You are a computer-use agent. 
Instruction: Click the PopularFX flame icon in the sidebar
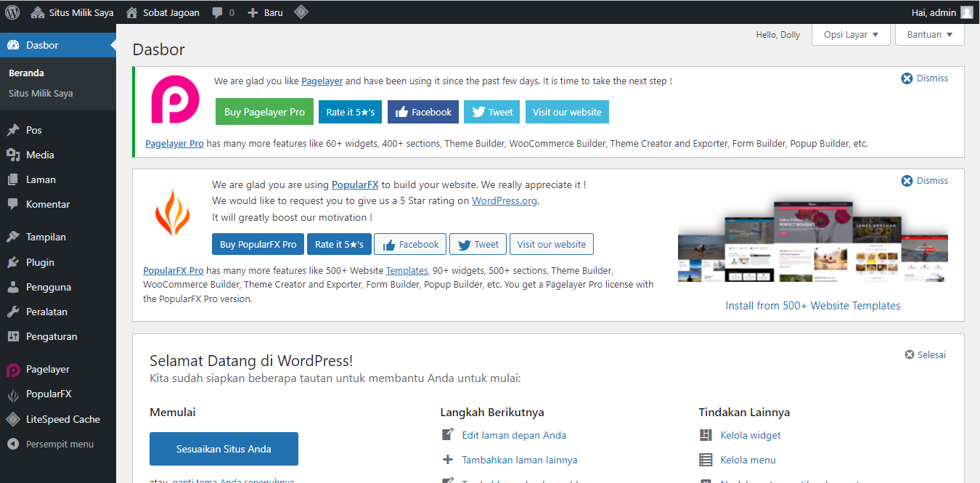click(x=13, y=394)
